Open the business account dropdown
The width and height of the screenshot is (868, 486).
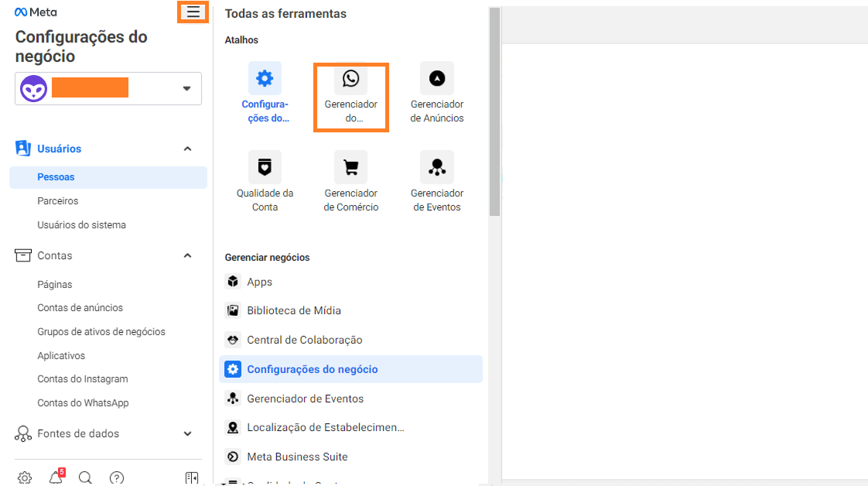point(186,88)
